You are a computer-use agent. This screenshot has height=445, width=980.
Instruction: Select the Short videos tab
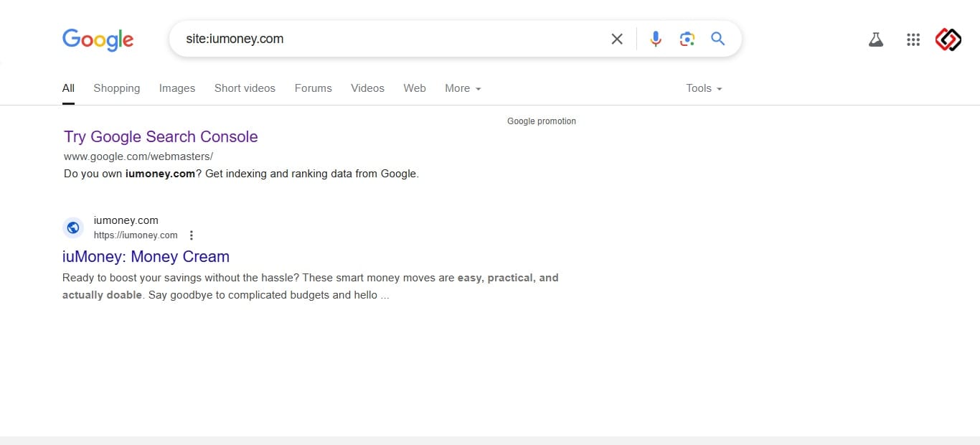tap(245, 88)
